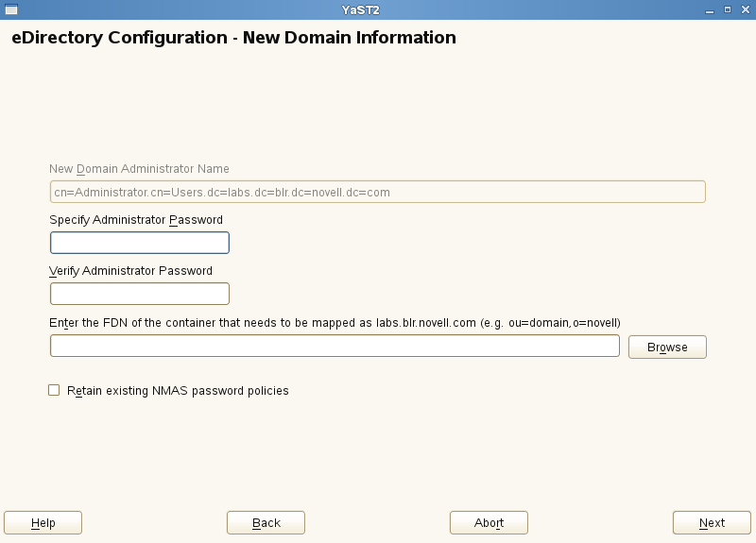Enable Retain existing NMAS password policies
This screenshot has height=543, width=756.
[54, 390]
